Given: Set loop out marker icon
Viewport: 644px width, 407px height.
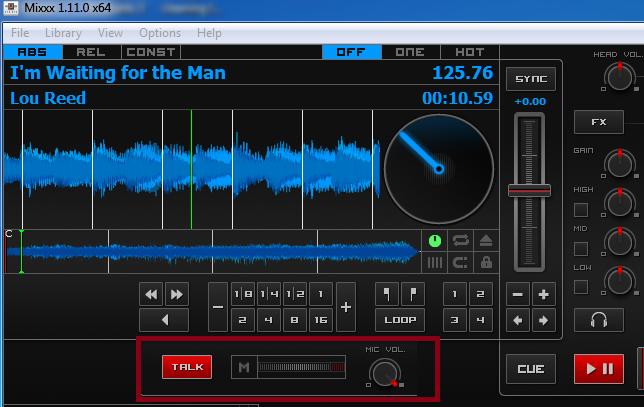Looking at the screenshot, I should click(413, 294).
